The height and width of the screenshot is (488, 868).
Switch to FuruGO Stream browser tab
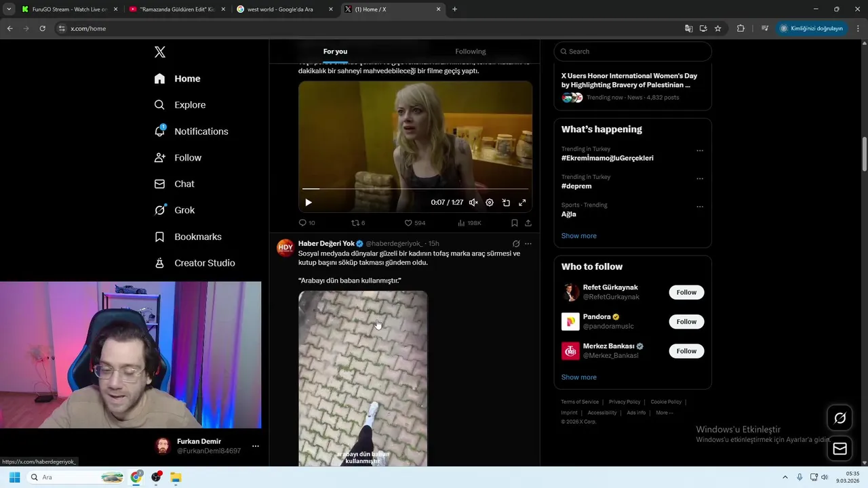pyautogui.click(x=69, y=9)
